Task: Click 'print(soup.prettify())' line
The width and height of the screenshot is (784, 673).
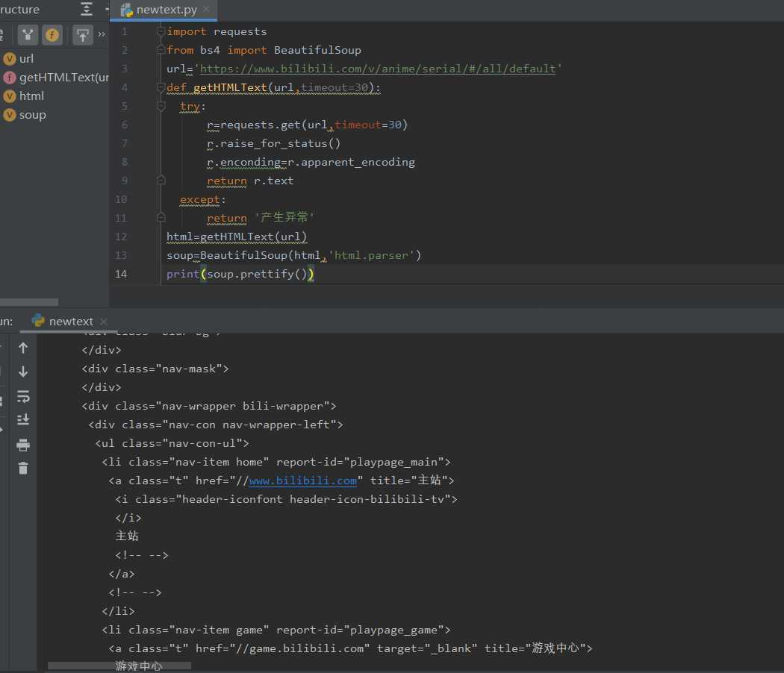Action: (240, 274)
